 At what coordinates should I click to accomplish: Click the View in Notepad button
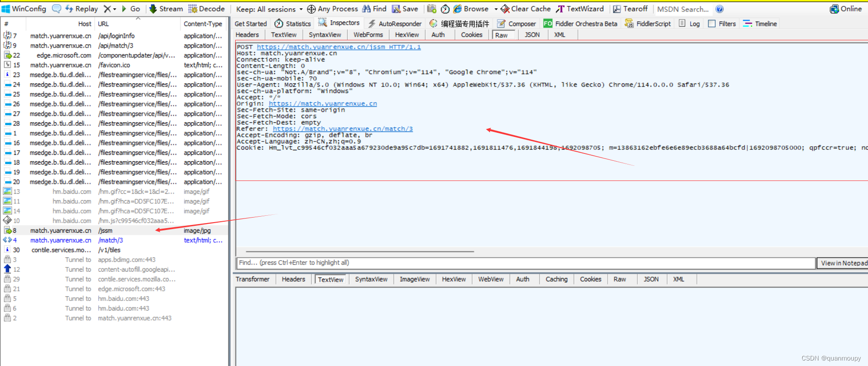pos(842,263)
